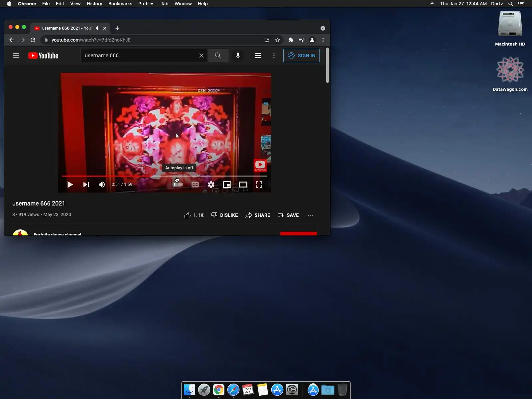
Task: Share the video
Action: (258, 215)
